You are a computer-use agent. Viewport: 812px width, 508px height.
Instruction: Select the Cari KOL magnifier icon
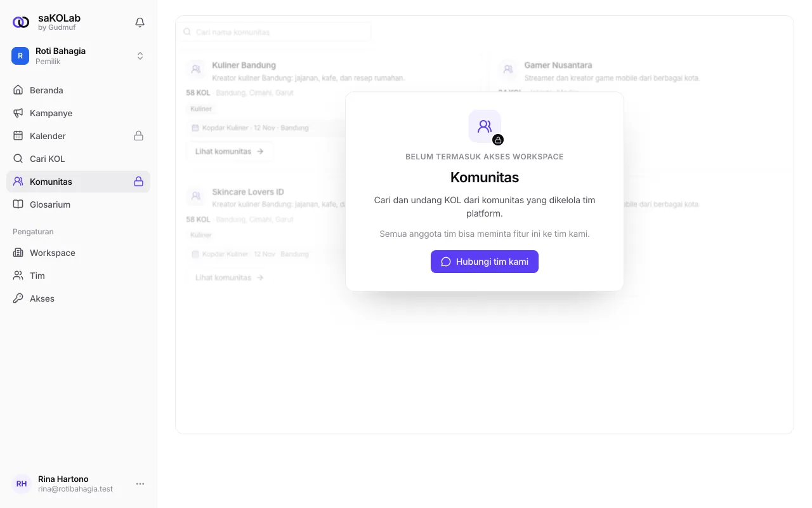(18, 159)
